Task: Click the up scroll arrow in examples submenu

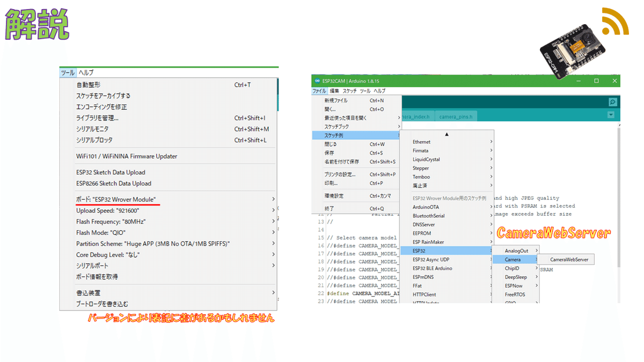Action: (447, 134)
